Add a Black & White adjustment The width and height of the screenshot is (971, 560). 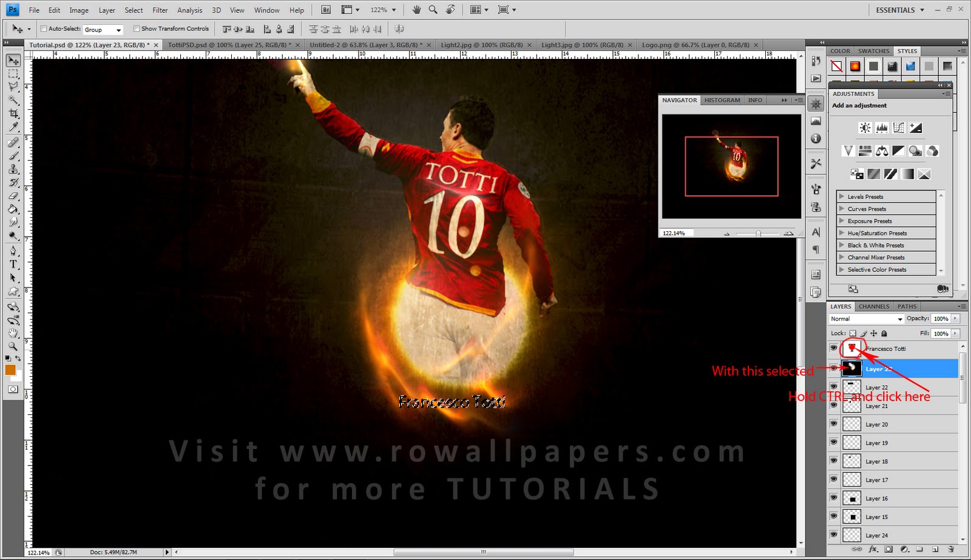tap(899, 150)
